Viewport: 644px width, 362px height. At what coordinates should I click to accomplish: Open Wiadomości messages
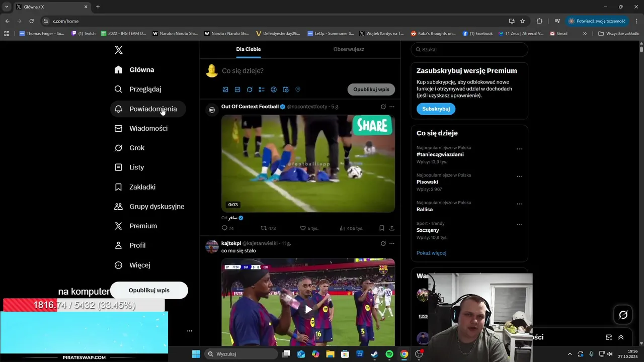(141, 129)
